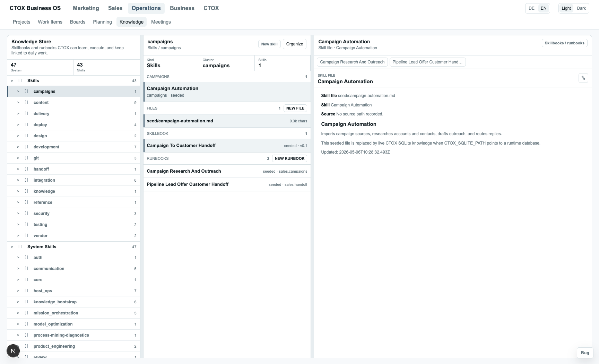Expand the design cluster chevron
The height and width of the screenshot is (364, 599).
(18, 136)
